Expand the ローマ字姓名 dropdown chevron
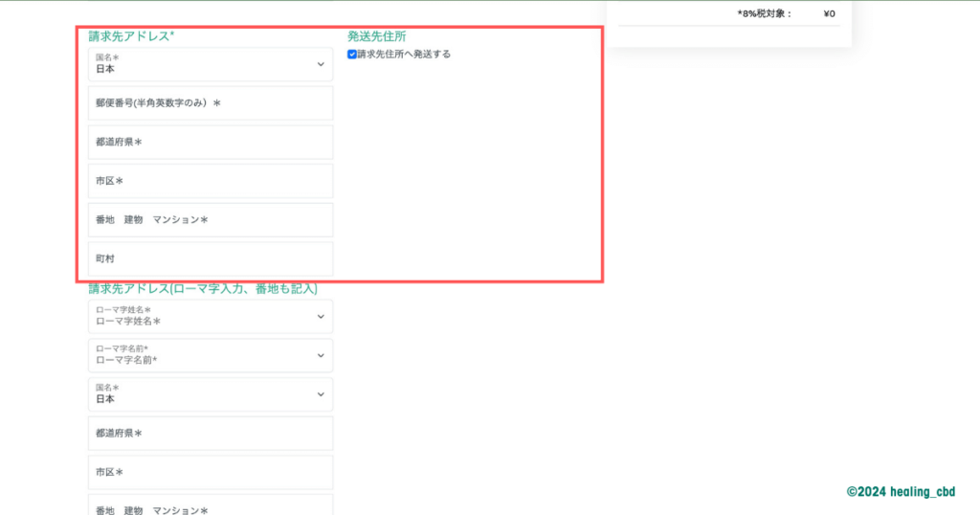This screenshot has width=980, height=515. pos(321,316)
